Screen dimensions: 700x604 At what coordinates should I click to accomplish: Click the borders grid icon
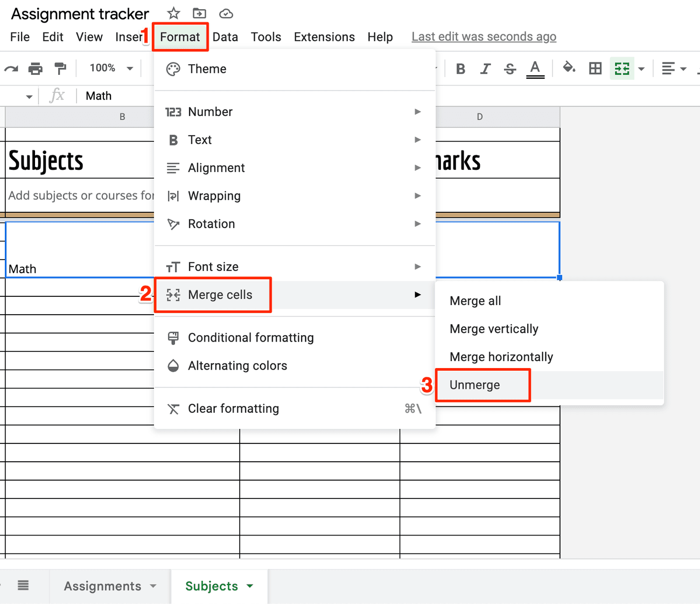point(595,68)
